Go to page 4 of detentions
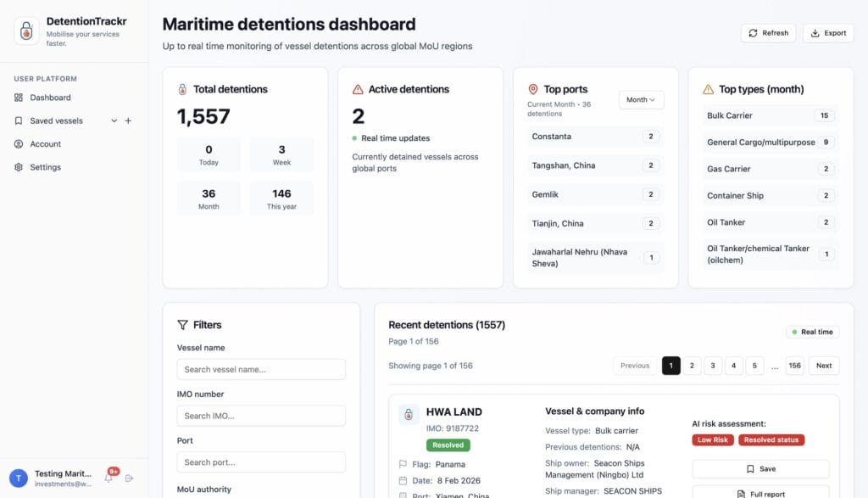The width and height of the screenshot is (868, 498). point(733,366)
